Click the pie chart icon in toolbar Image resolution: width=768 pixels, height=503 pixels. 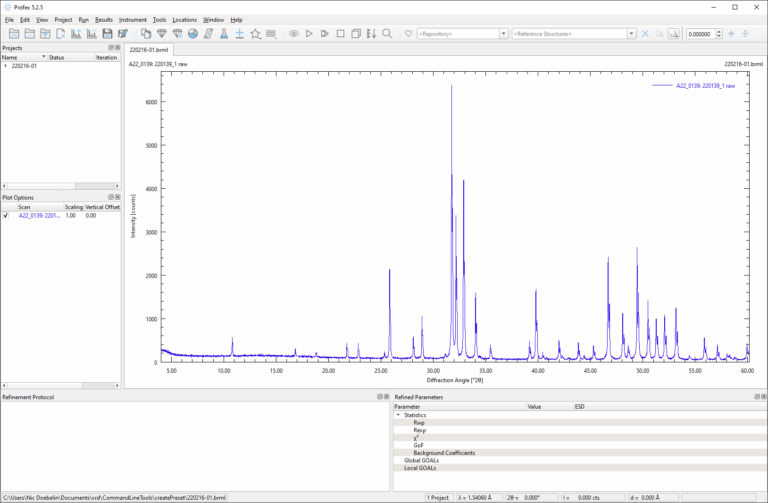coord(192,34)
